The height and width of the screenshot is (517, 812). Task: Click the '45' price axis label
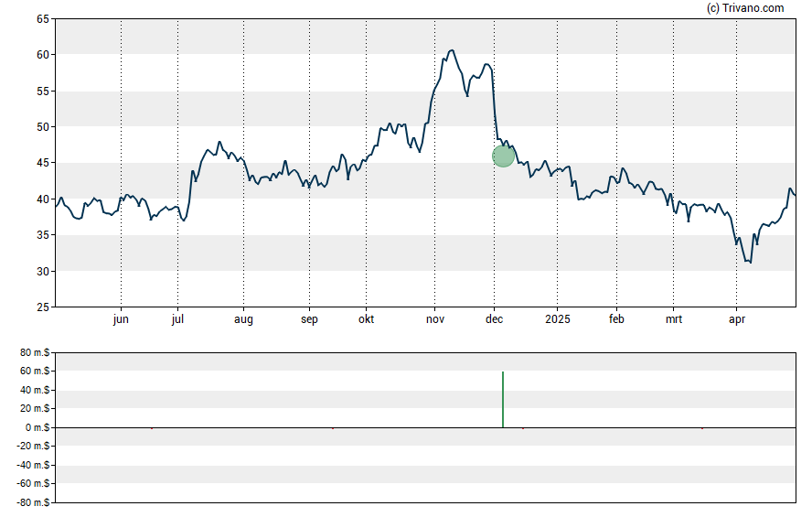43,163
